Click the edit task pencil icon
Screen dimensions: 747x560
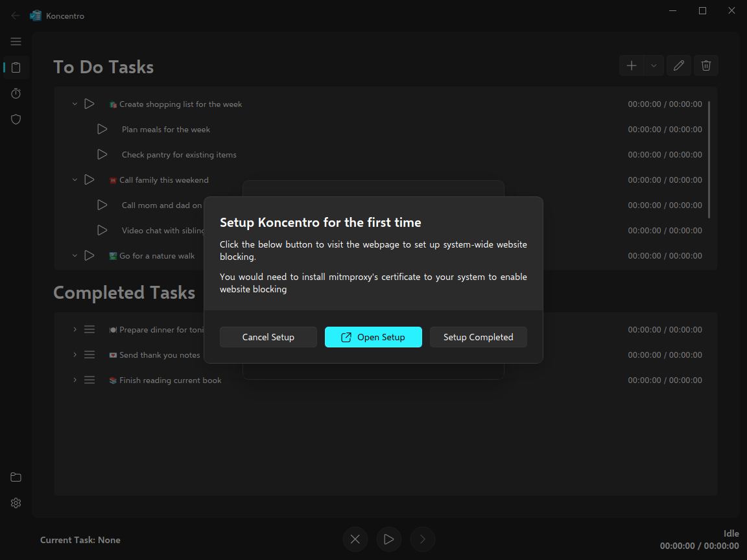[x=679, y=65]
